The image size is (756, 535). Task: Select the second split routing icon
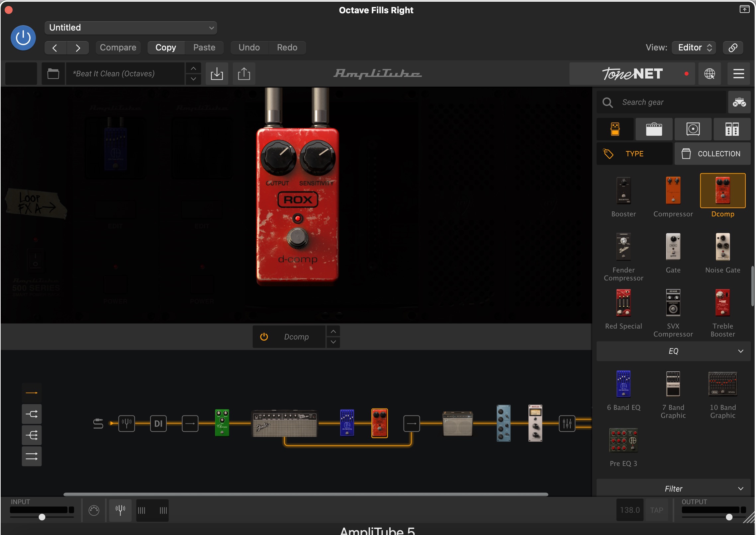pyautogui.click(x=32, y=414)
